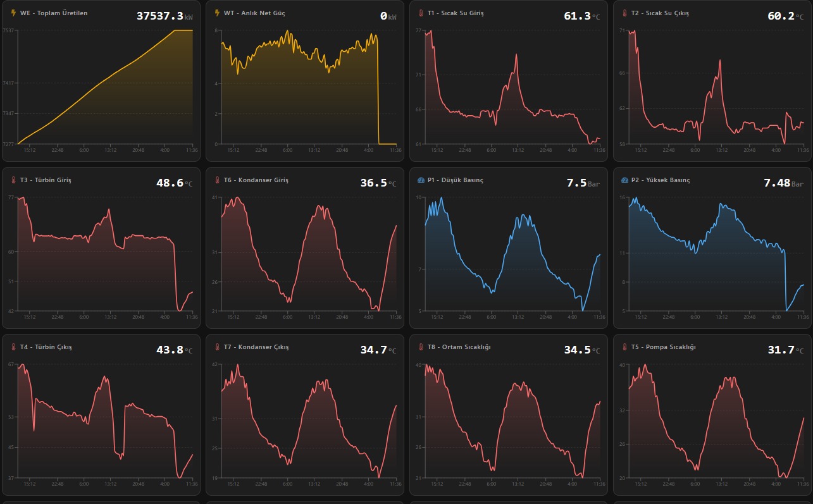Select the gauge icon of P2 Yüksek Basınç
813x504 pixels.
tap(624, 180)
